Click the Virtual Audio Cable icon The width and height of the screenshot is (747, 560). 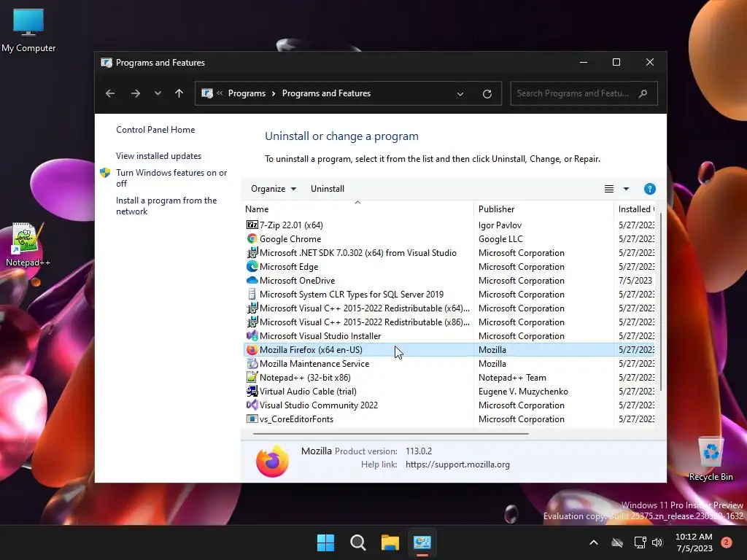pos(252,391)
